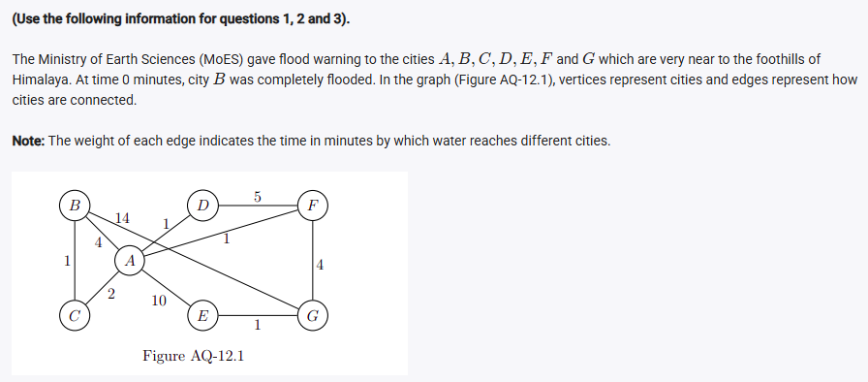Viewport: 868px width, 382px height.
Task: Click the questions 1, 2 and 3 heading
Action: pyautogui.click(x=181, y=19)
